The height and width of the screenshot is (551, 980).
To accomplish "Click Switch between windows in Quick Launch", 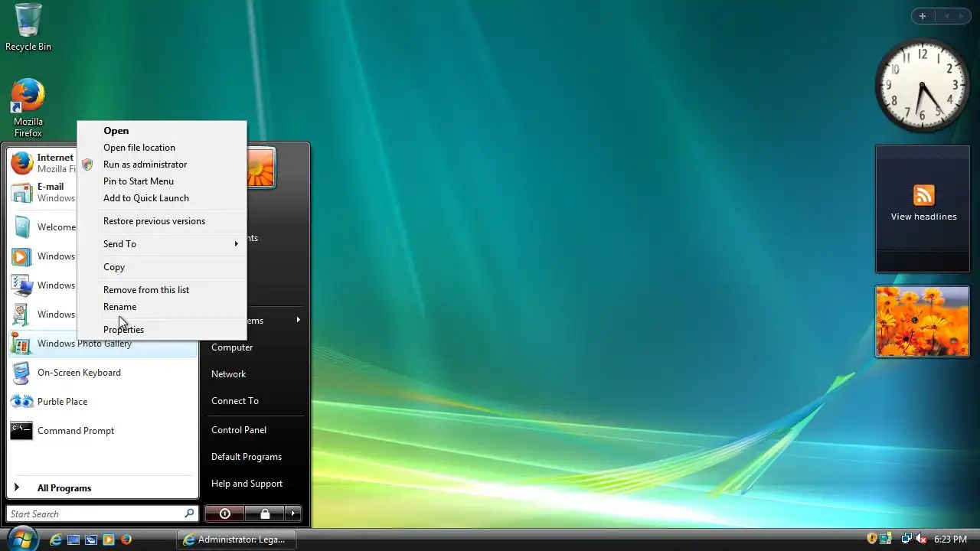I will pos(91,540).
